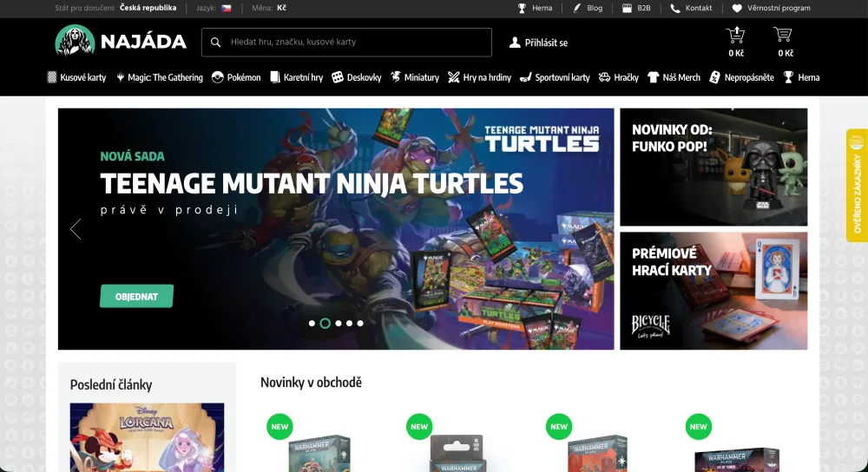
Task: Click the Pokéball icon beside Pokémon
Action: tap(218, 77)
